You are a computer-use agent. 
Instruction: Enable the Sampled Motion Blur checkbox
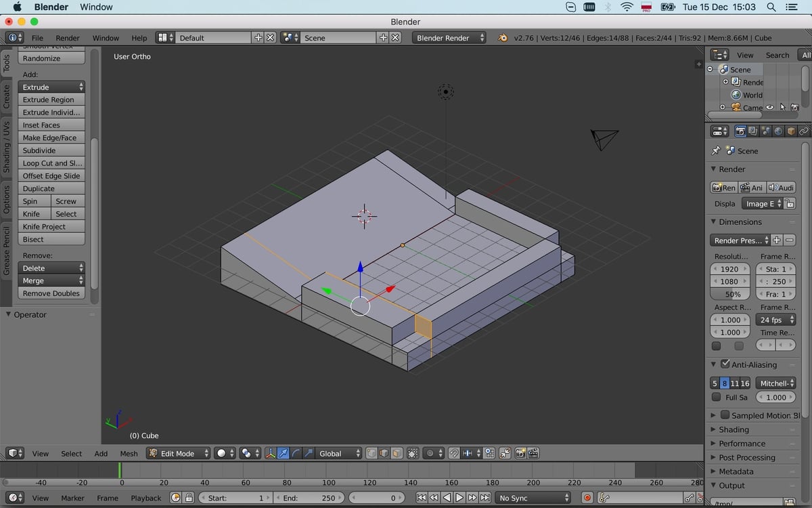pyautogui.click(x=725, y=415)
